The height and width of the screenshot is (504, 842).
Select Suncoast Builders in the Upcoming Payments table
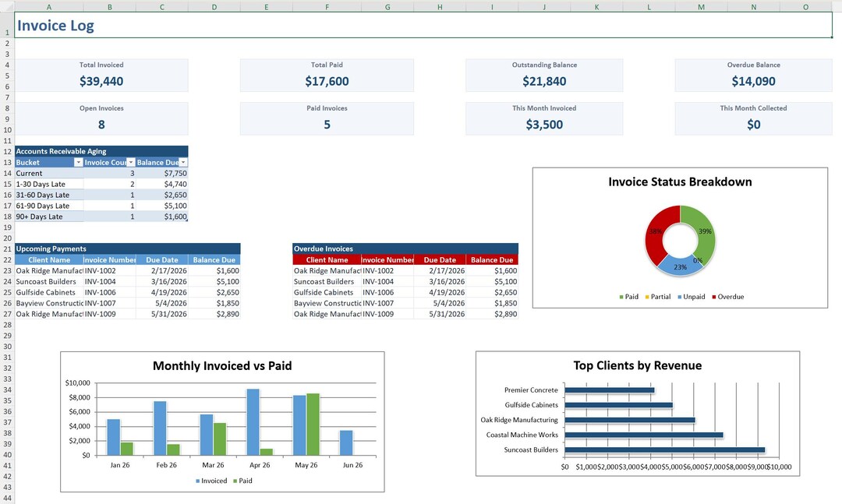coord(49,281)
